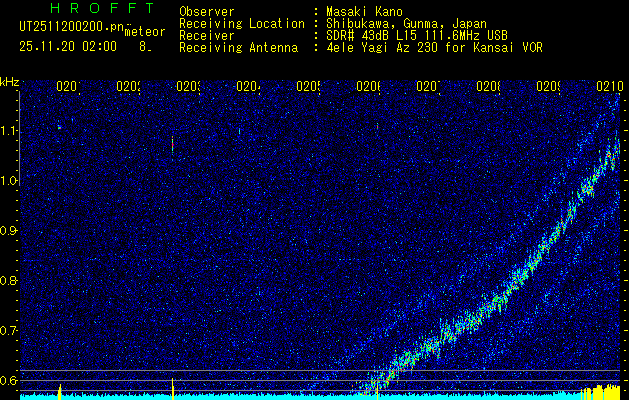Click the faint echo near 0204 at 1.1 kHz

click(239, 131)
